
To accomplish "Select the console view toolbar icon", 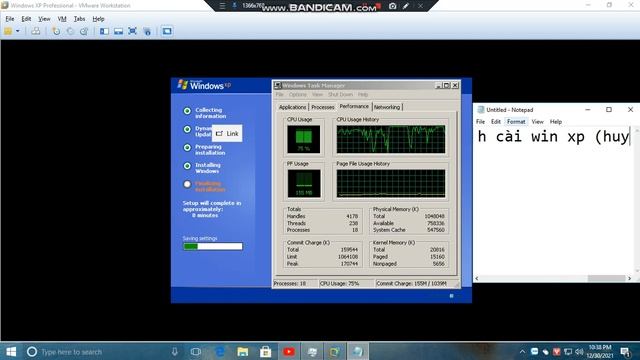I will point(167,31).
